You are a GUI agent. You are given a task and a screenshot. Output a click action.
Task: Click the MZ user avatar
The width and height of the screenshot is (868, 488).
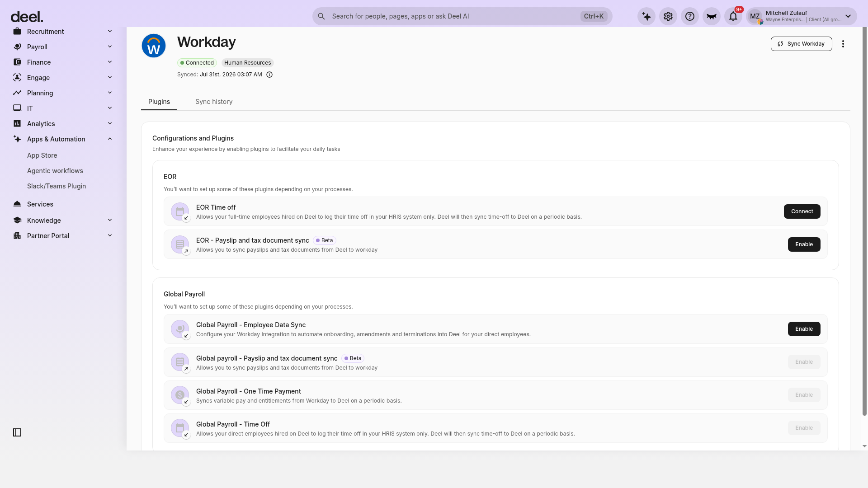tap(755, 16)
